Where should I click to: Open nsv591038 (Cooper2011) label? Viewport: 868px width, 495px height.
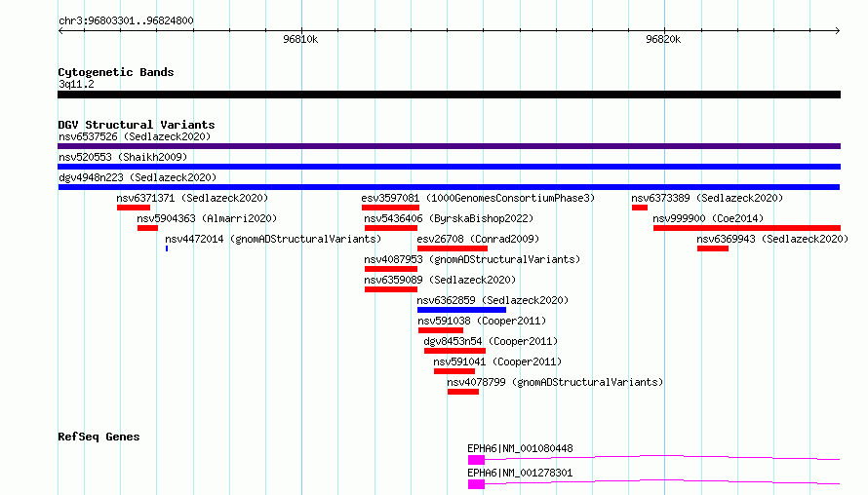point(482,321)
